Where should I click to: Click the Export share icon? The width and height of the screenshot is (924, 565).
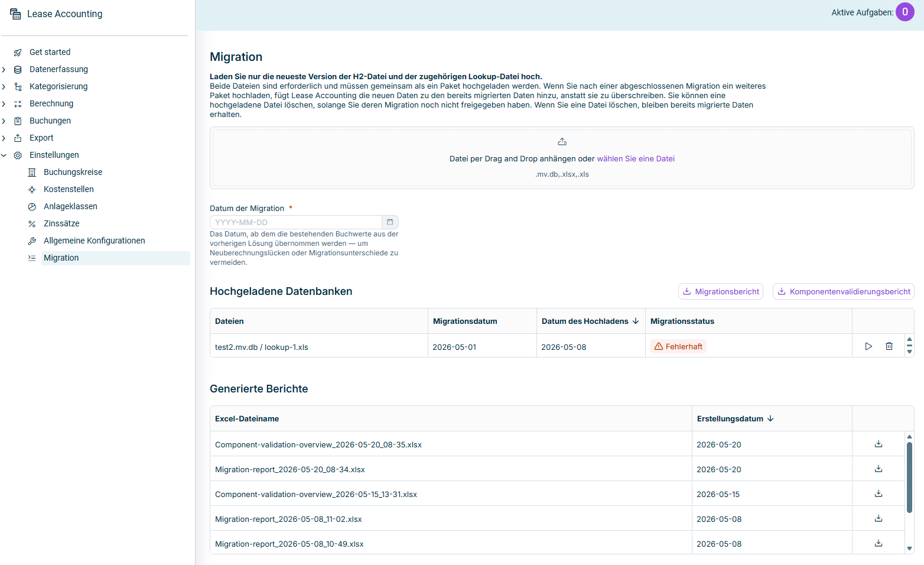tap(18, 138)
